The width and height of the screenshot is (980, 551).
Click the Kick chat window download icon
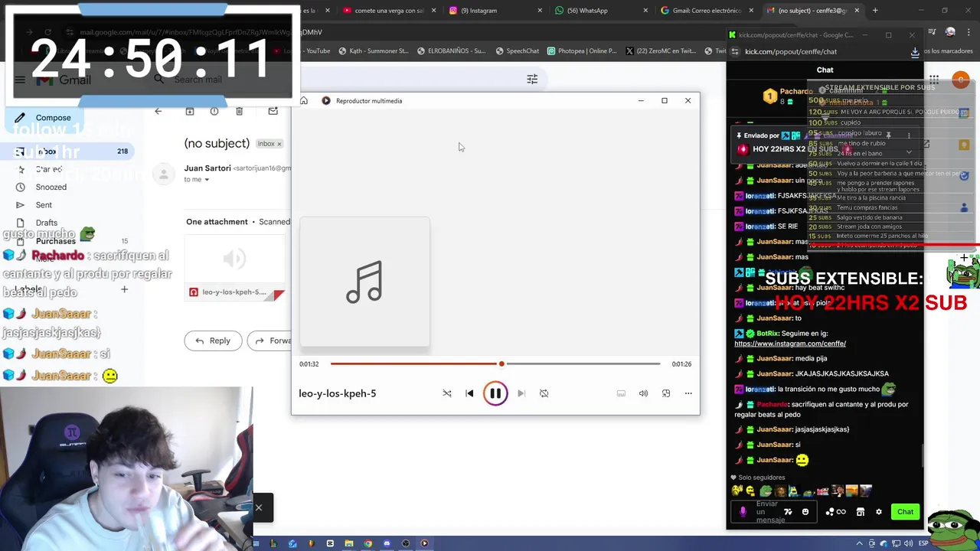coord(915,51)
